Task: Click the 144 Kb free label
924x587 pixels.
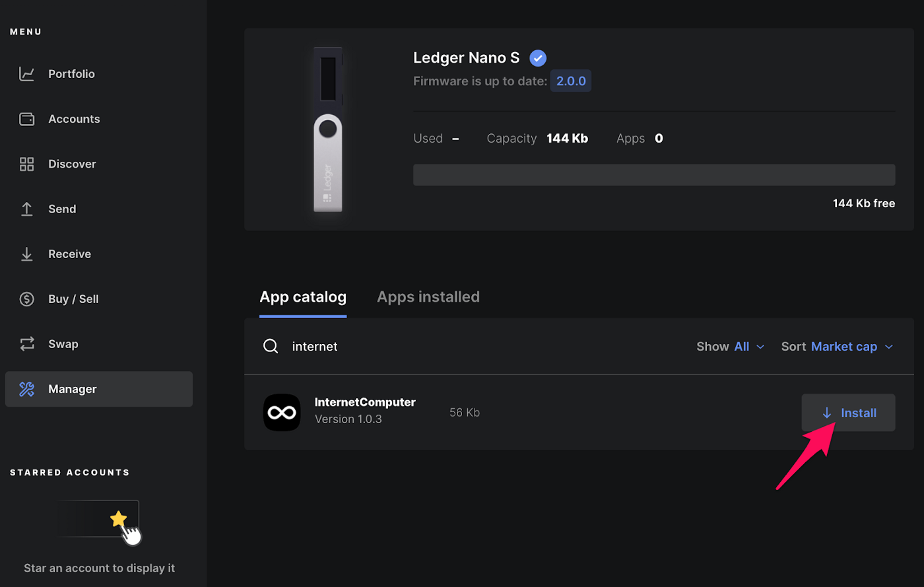Action: point(864,203)
